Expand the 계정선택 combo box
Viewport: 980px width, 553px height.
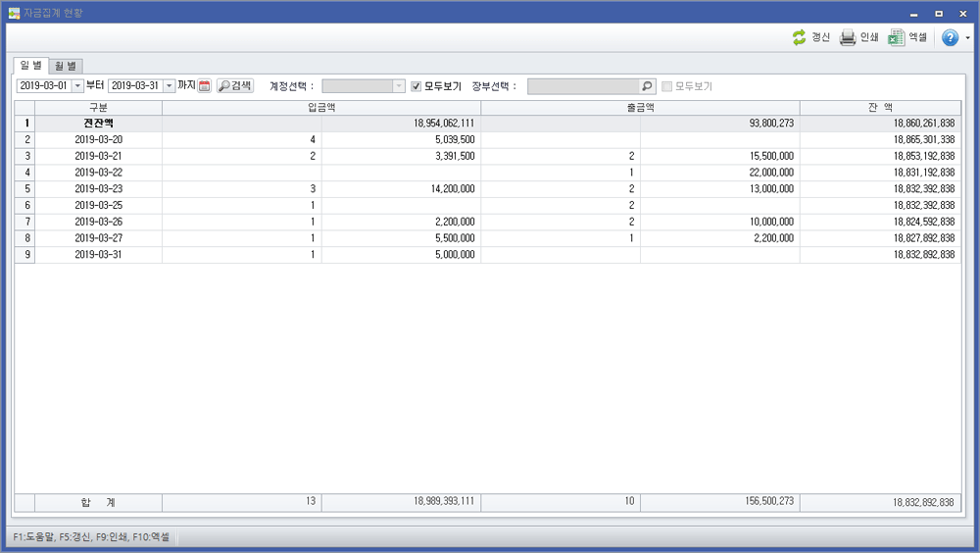pyautogui.click(x=398, y=86)
